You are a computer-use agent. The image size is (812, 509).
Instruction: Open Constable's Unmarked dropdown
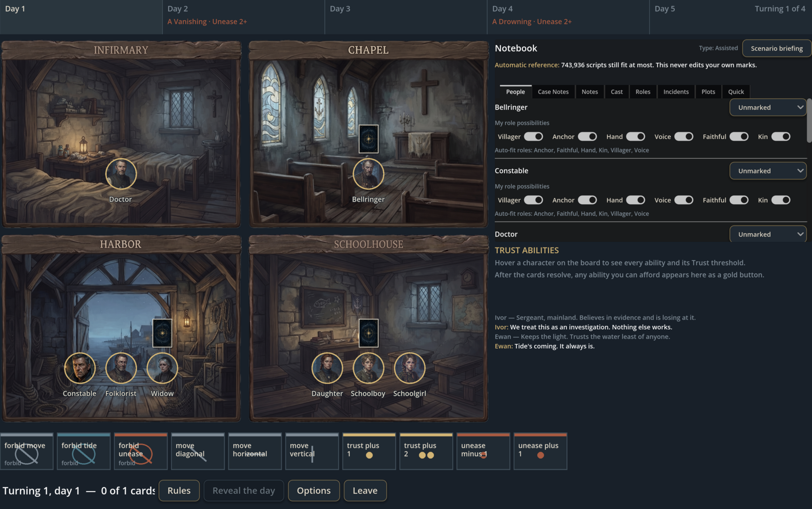[x=768, y=171]
